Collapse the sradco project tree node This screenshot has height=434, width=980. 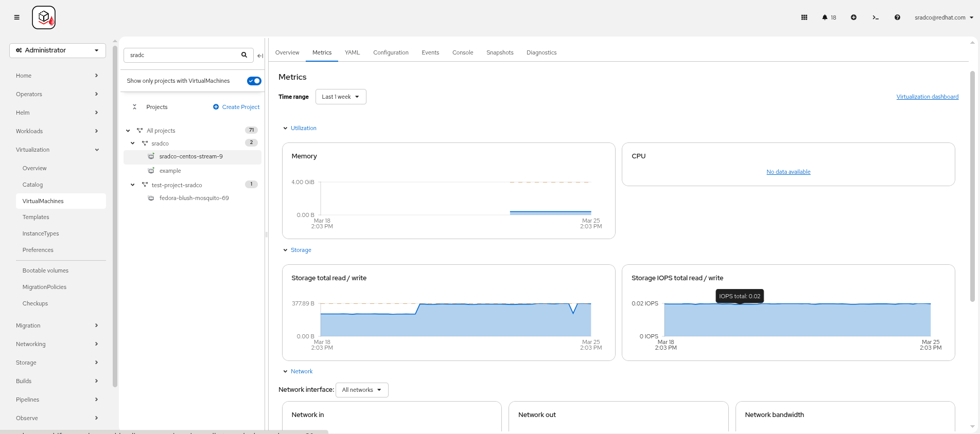pyautogui.click(x=133, y=143)
